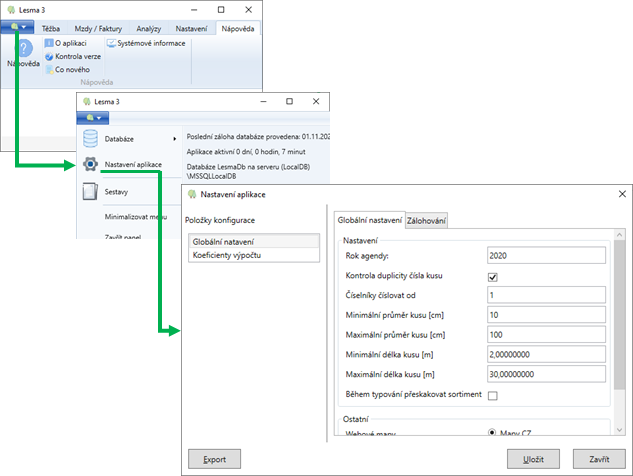Expand the Databáze submenu arrow

[x=175, y=138]
